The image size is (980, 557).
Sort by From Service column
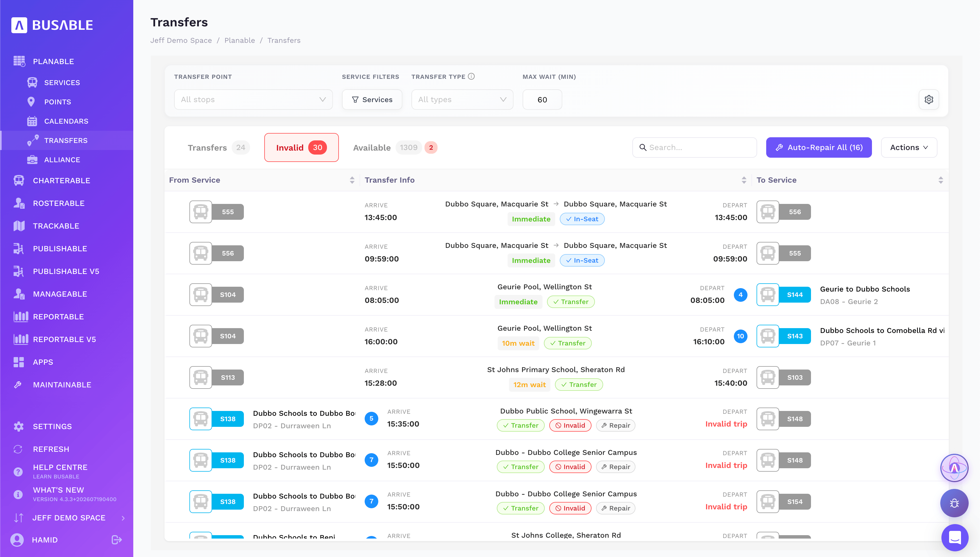(352, 180)
